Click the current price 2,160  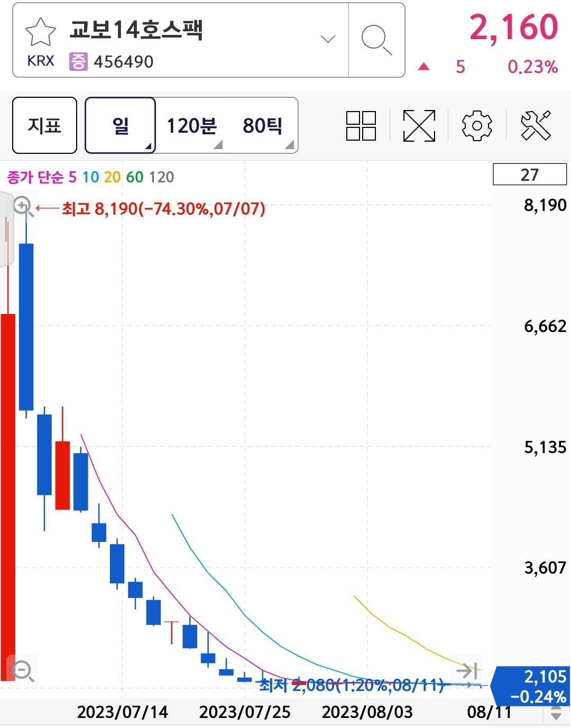click(514, 27)
